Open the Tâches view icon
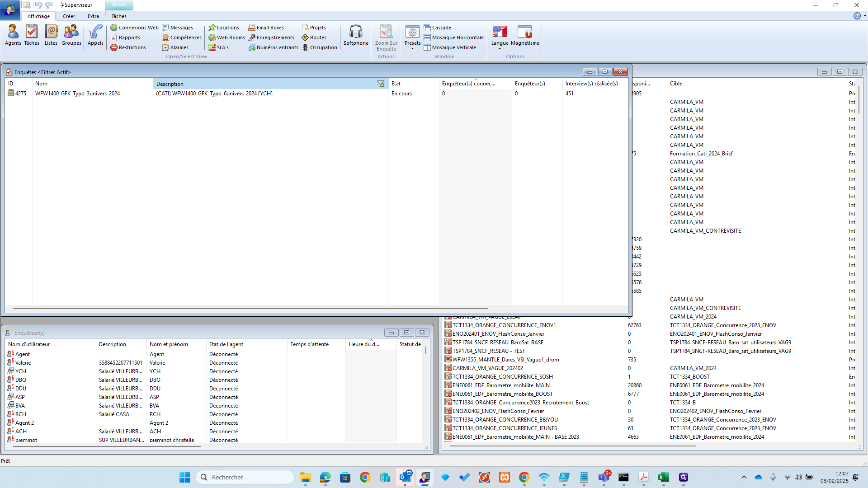The width and height of the screenshot is (868, 488). click(x=32, y=35)
